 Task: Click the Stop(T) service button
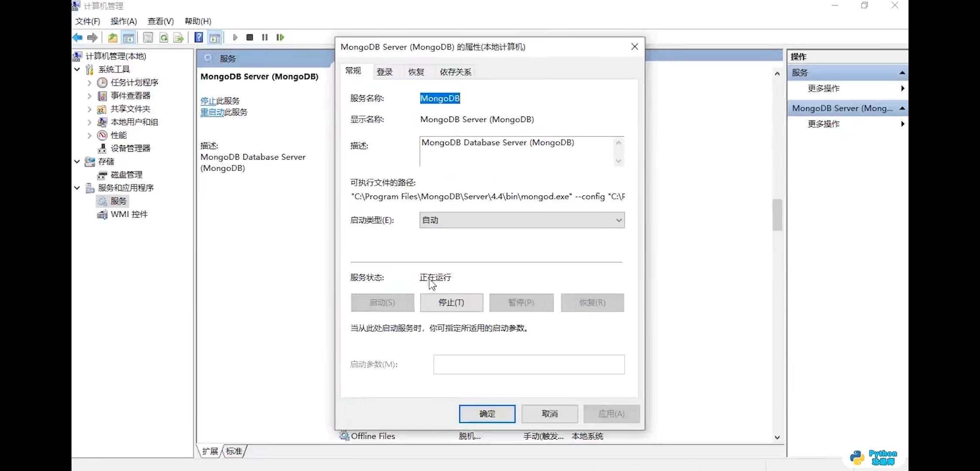451,302
